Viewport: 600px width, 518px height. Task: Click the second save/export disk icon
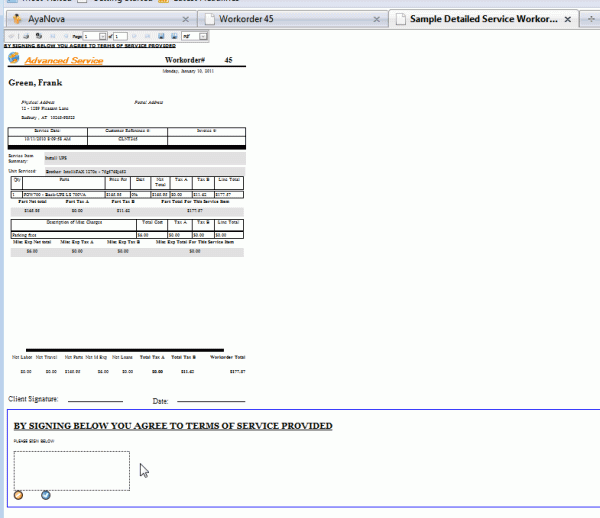[174, 36]
